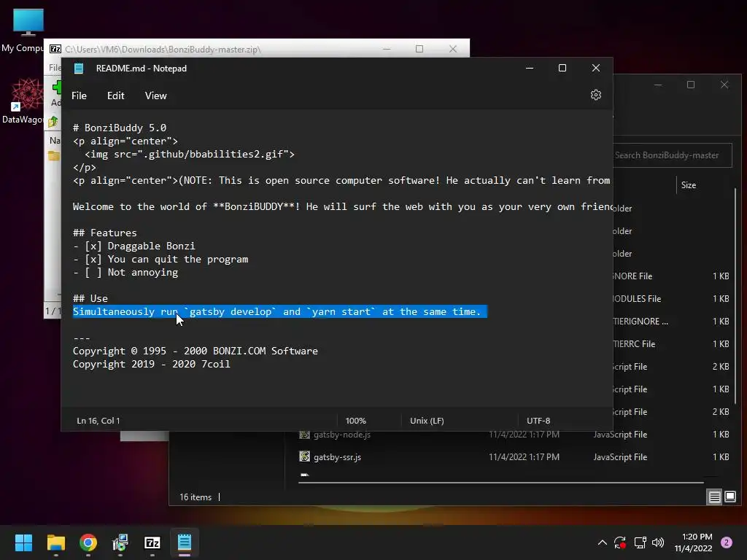Click the 'Copyright © 1995 - 2000 BONZI.COM Software' line
The height and width of the screenshot is (560, 747).
click(x=196, y=351)
